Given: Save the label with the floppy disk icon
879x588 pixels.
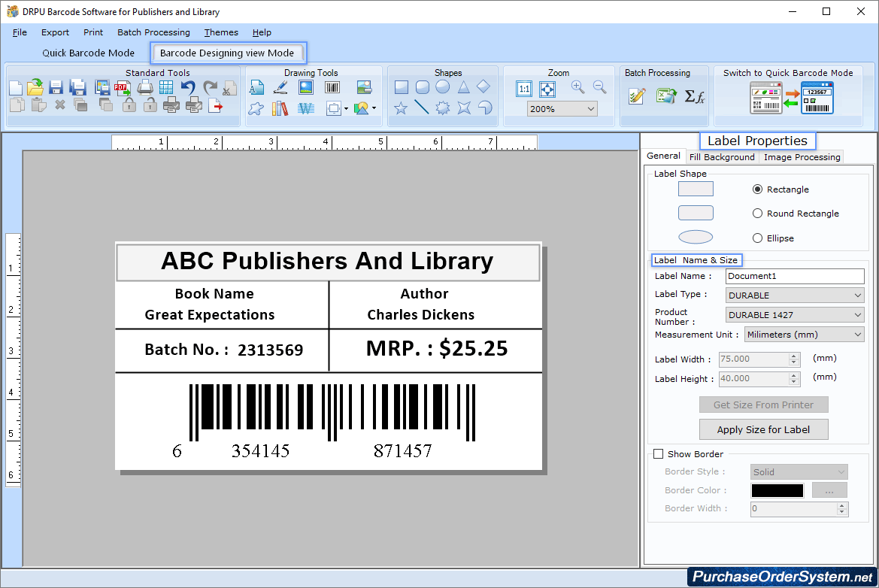Looking at the screenshot, I should 56,87.
